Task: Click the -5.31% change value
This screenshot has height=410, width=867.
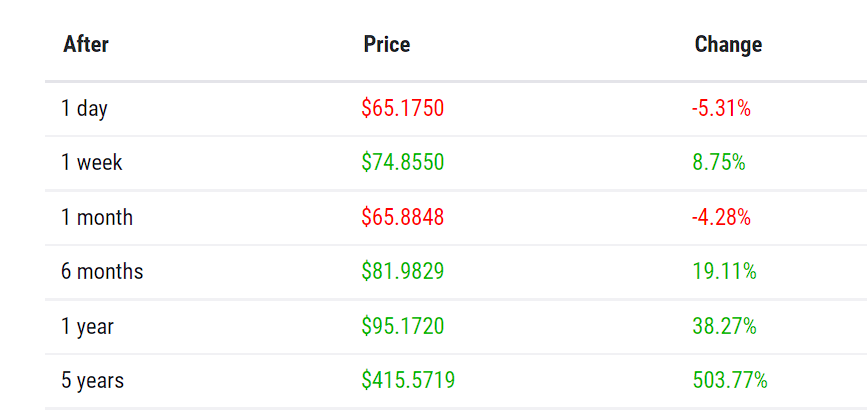Action: click(x=721, y=109)
